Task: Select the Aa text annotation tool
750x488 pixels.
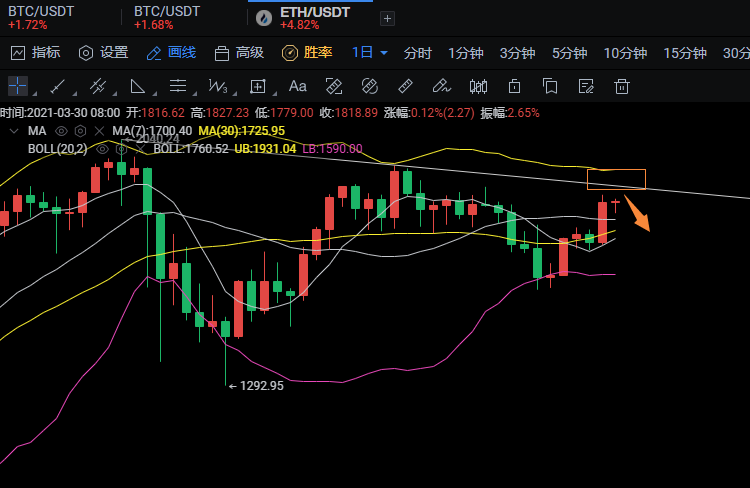Action: coord(298,87)
